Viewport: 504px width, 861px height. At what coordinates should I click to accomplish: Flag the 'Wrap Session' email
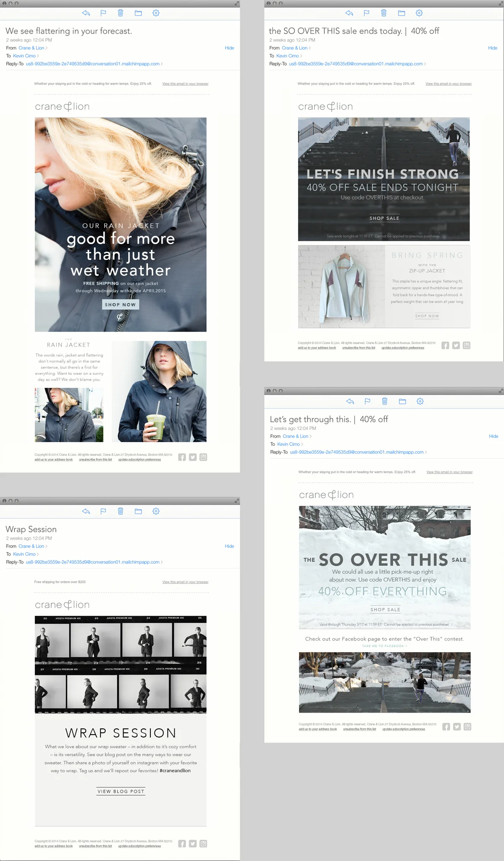(103, 511)
